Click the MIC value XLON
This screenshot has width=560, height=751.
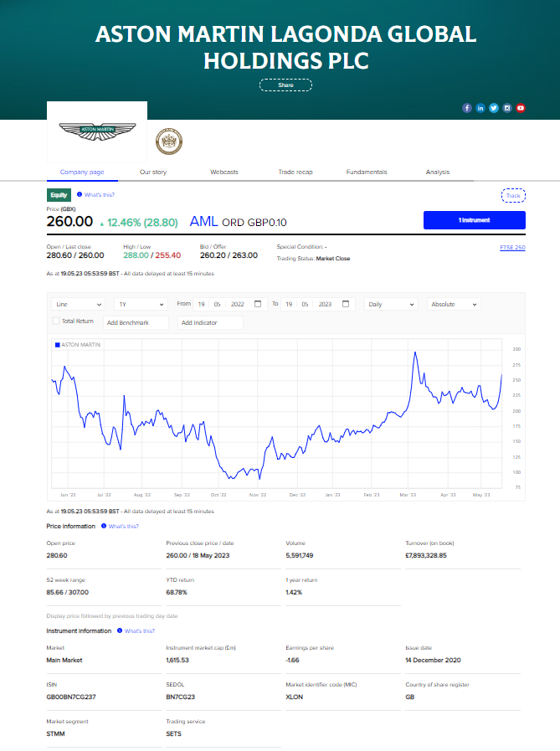[x=295, y=697]
